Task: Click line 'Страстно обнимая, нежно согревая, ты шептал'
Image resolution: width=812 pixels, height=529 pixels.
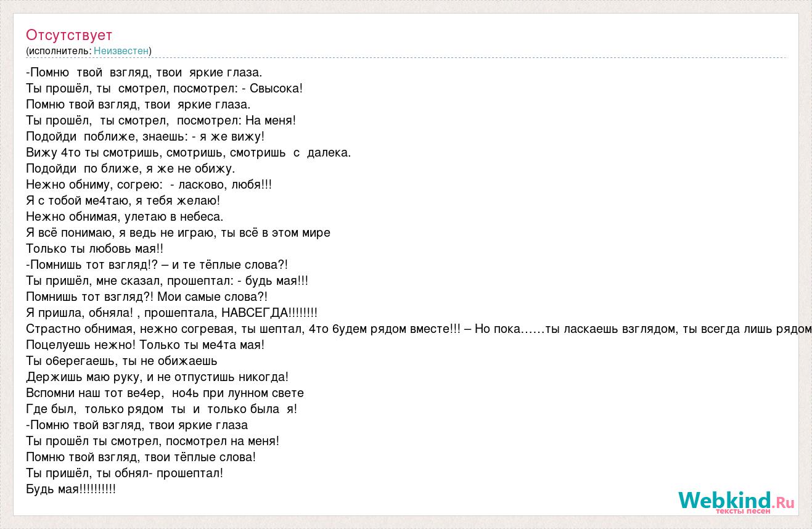Action: [x=419, y=329]
